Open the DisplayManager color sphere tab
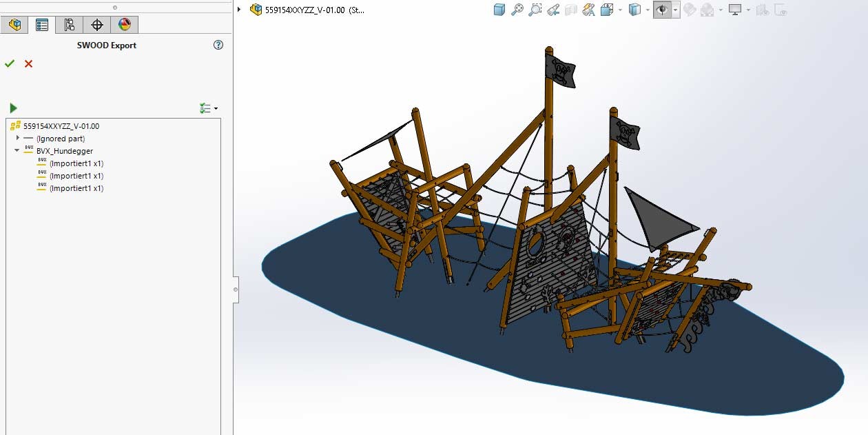The width and height of the screenshot is (868, 435). pos(124,25)
